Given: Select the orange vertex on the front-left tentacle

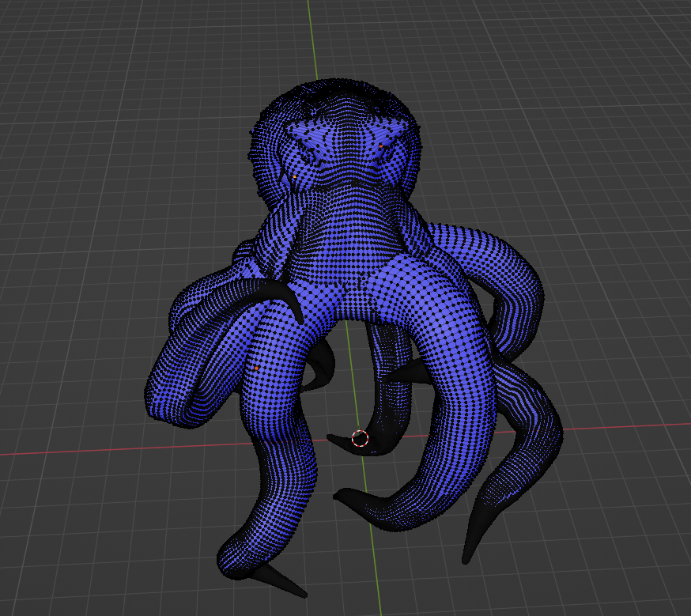Looking at the screenshot, I should tap(256, 368).
